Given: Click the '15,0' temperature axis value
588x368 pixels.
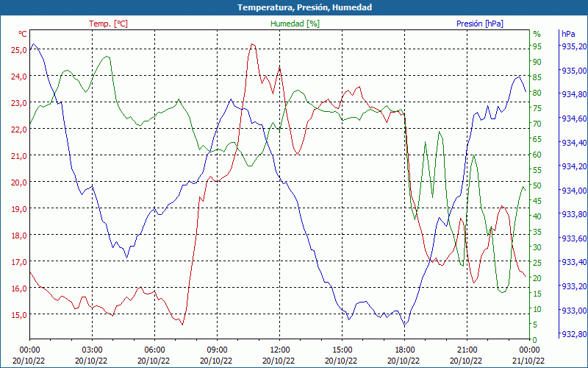Looking at the screenshot, I should 19,314.
